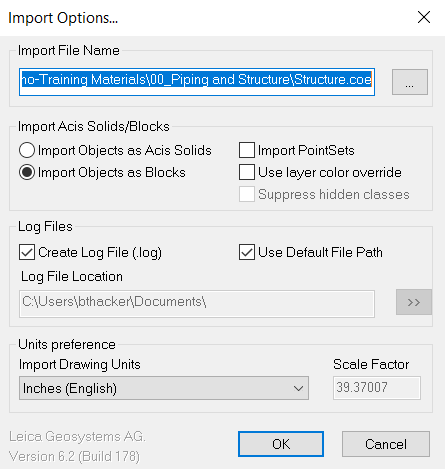Viewport: 445px width, 469px height.
Task: Close the dialog with the X button
Action: tap(424, 17)
